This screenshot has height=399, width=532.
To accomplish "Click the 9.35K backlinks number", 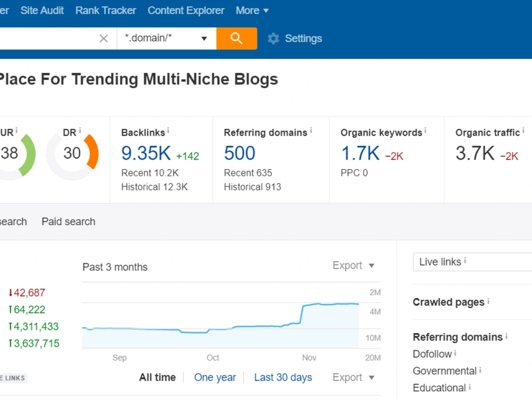I will (146, 153).
